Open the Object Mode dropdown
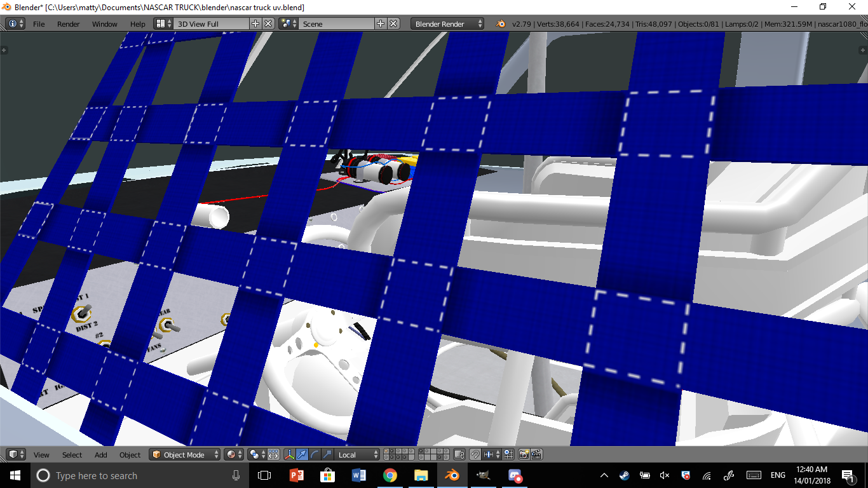This screenshot has width=868, height=488. (x=185, y=454)
